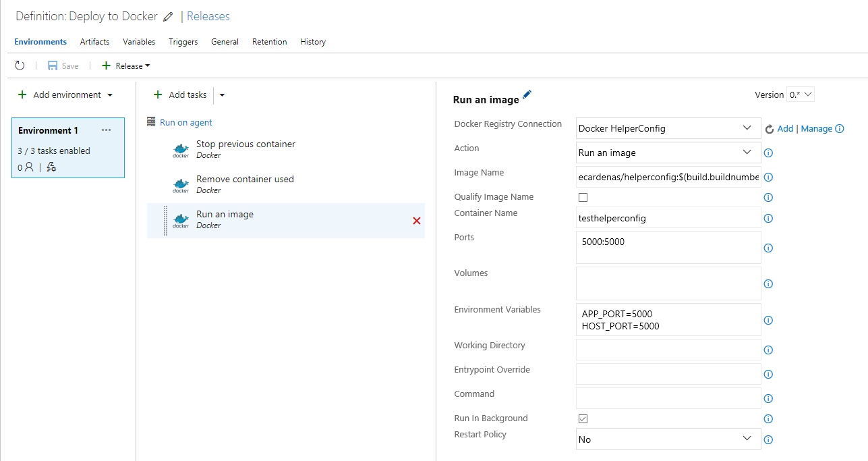868x461 pixels.
Task: Click the Add link for registry connection
Action: (785, 128)
